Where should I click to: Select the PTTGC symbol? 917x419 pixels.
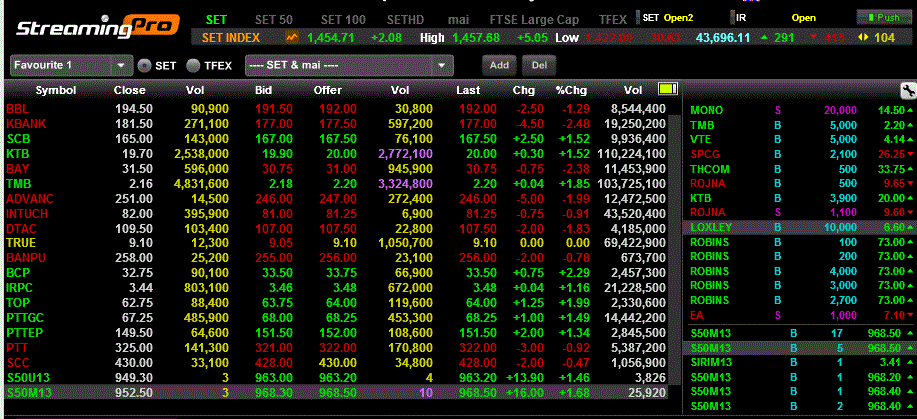click(x=25, y=318)
